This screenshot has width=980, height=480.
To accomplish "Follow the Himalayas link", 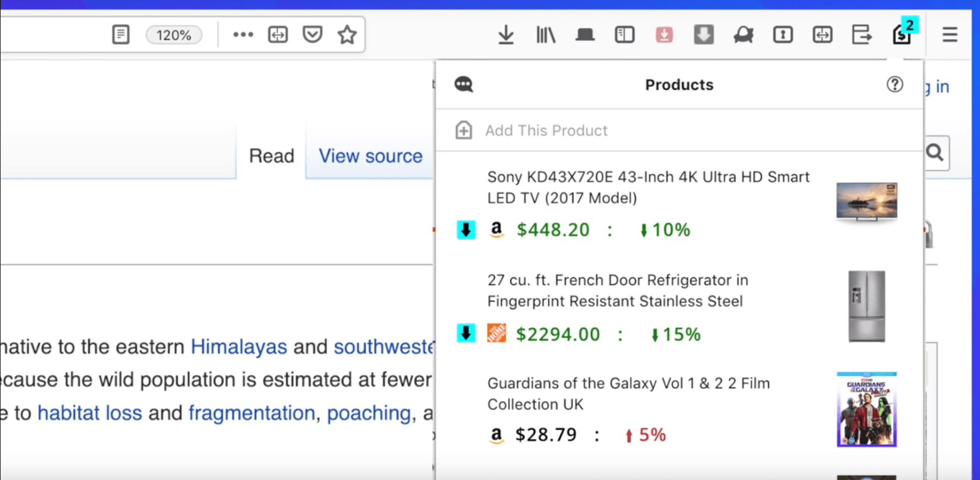I will point(239,347).
